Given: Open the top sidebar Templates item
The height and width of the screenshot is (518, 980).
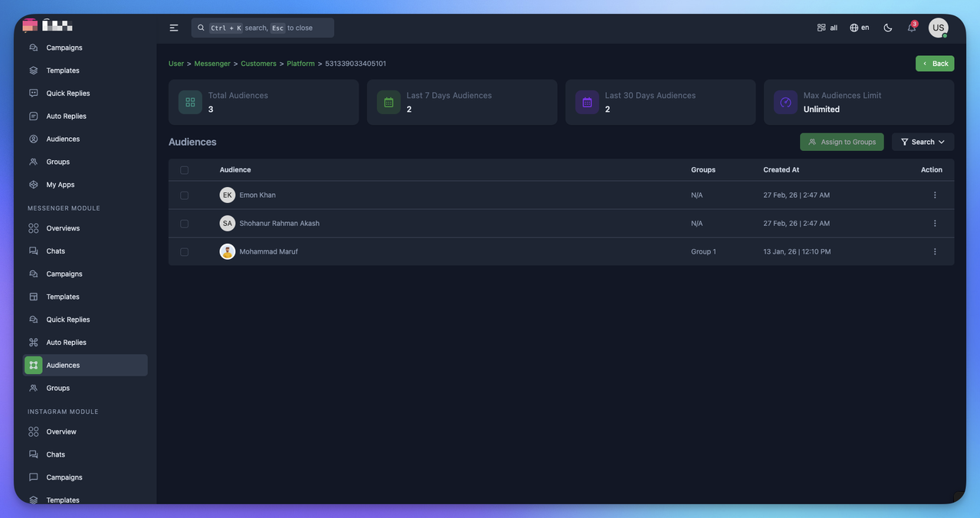Looking at the screenshot, I should 86,70.
